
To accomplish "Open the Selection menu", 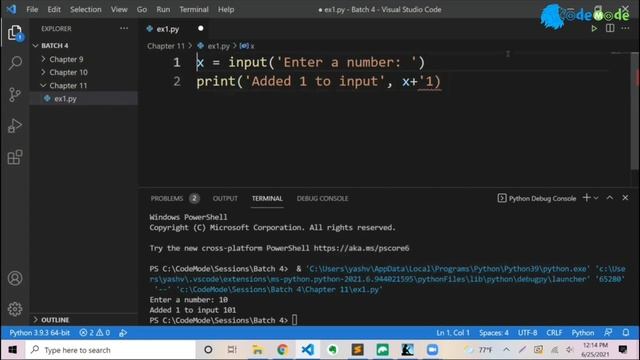I will (x=86, y=9).
